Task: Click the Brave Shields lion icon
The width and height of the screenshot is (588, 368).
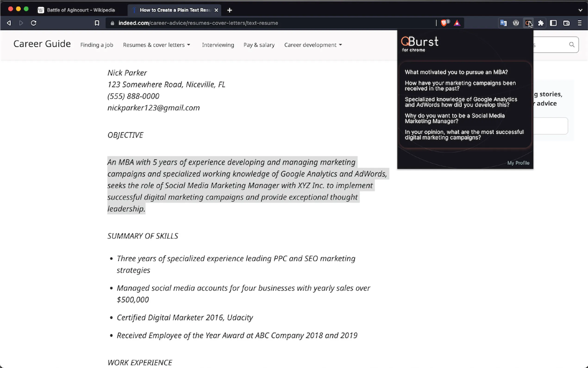Action: point(444,23)
